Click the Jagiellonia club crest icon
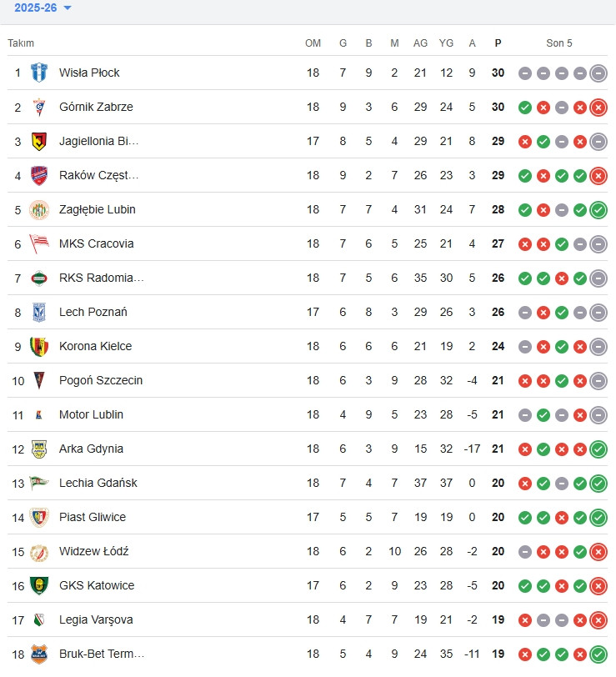The width and height of the screenshot is (616, 677). [39, 141]
